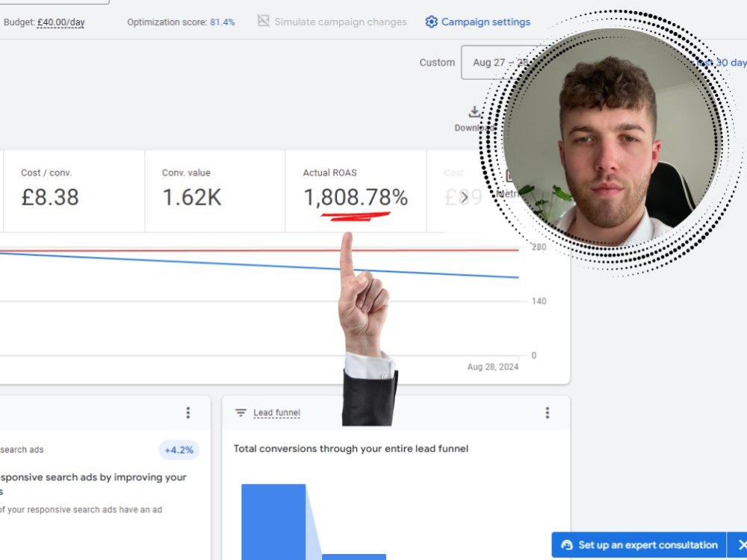Show next metric cards with chevron arrow
Viewport: 747px width, 560px height.
pyautogui.click(x=464, y=197)
